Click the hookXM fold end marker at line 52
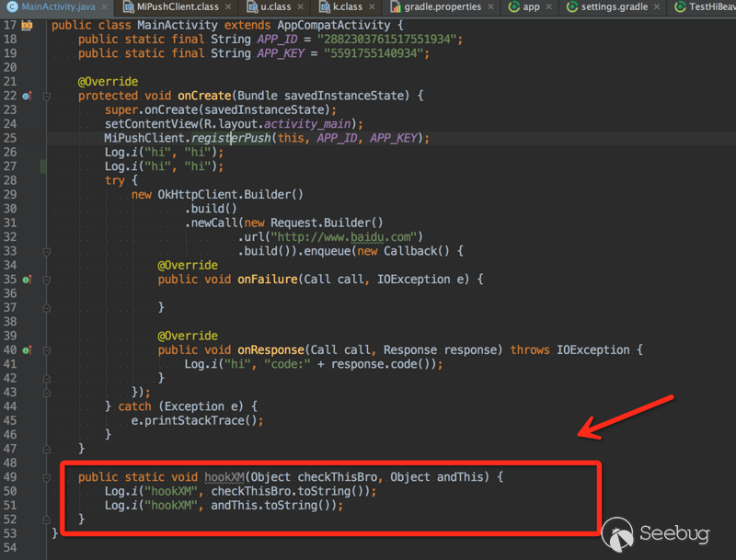This screenshot has width=736, height=560. pyautogui.click(x=47, y=520)
